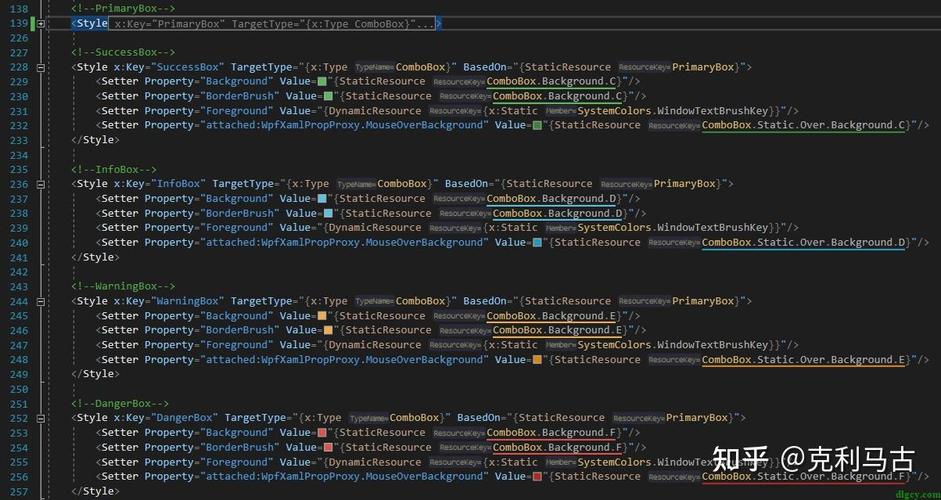Click line number 243 in the gutter
Image resolution: width=941 pixels, height=500 pixels.
pos(19,287)
